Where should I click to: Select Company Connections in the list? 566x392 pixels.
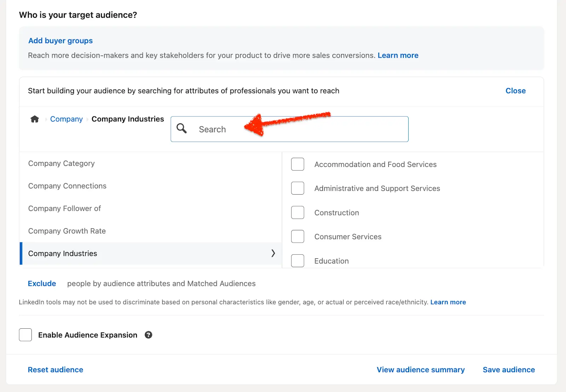[67, 186]
